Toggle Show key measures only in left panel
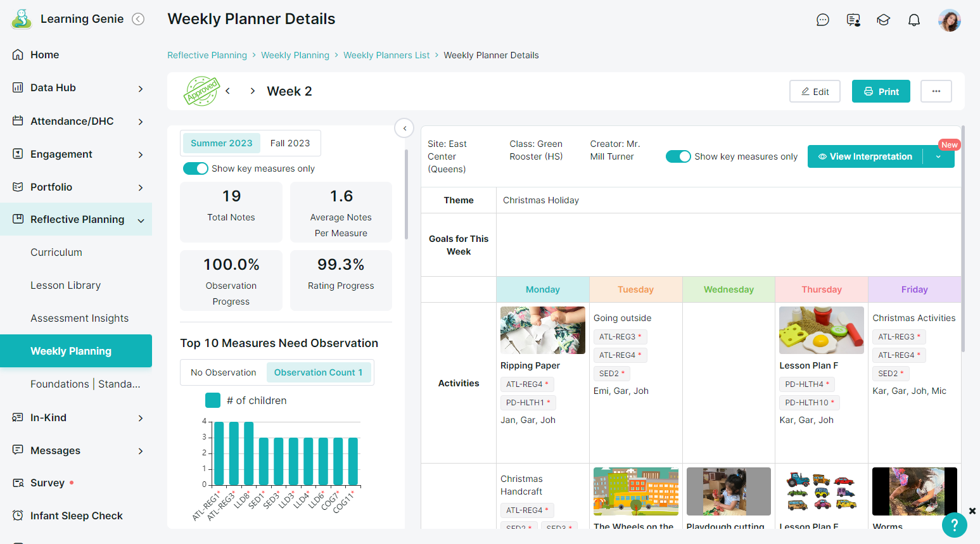This screenshot has width=980, height=544. click(x=196, y=168)
